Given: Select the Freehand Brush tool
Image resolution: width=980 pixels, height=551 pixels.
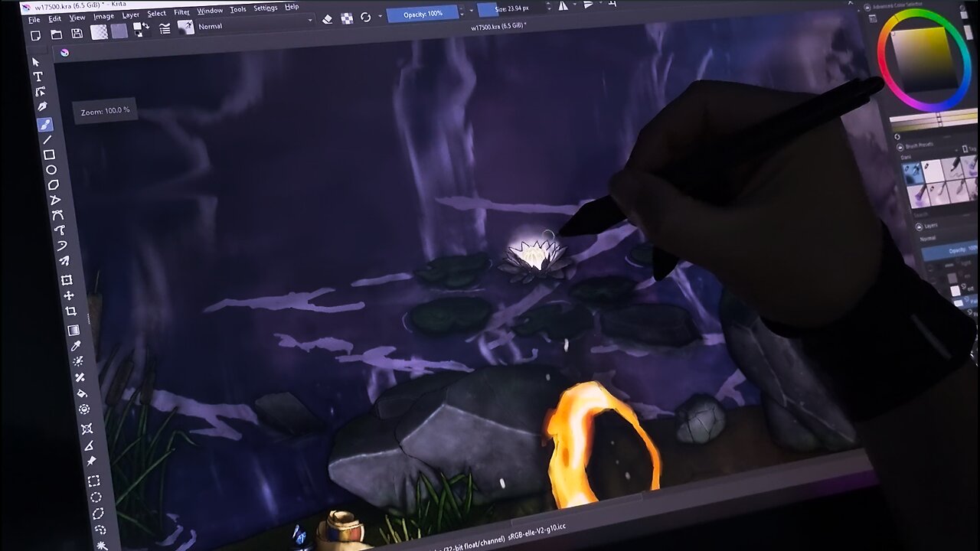Looking at the screenshot, I should point(44,124).
